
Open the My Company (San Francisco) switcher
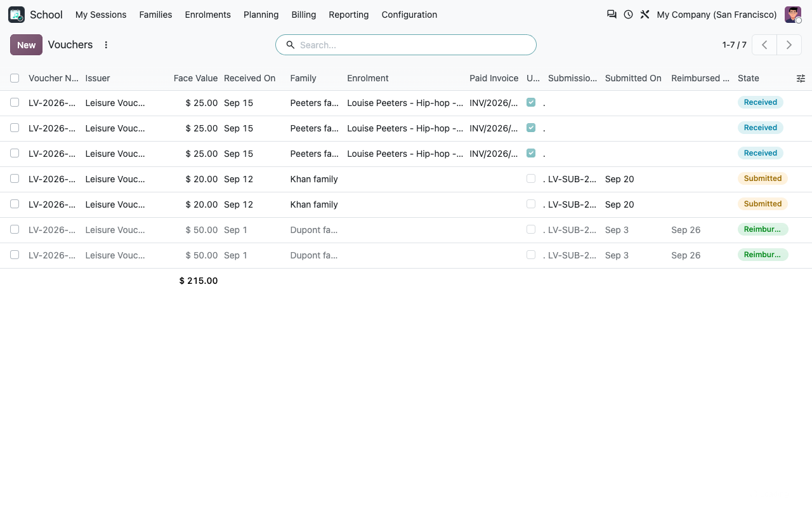717,15
